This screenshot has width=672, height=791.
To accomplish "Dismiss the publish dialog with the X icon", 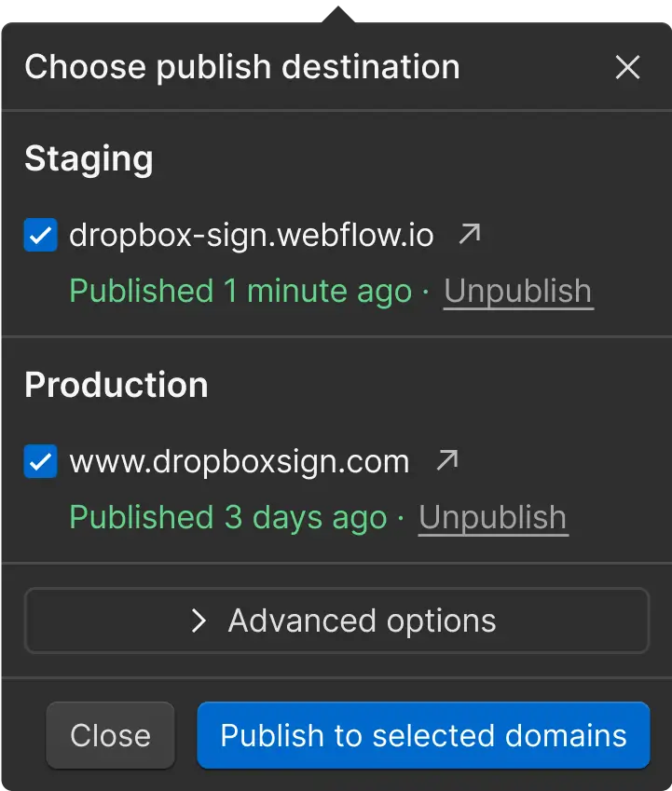I will coord(627,67).
